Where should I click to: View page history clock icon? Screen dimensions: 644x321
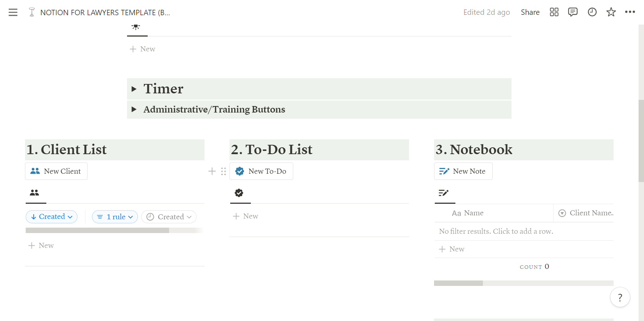[x=592, y=12]
